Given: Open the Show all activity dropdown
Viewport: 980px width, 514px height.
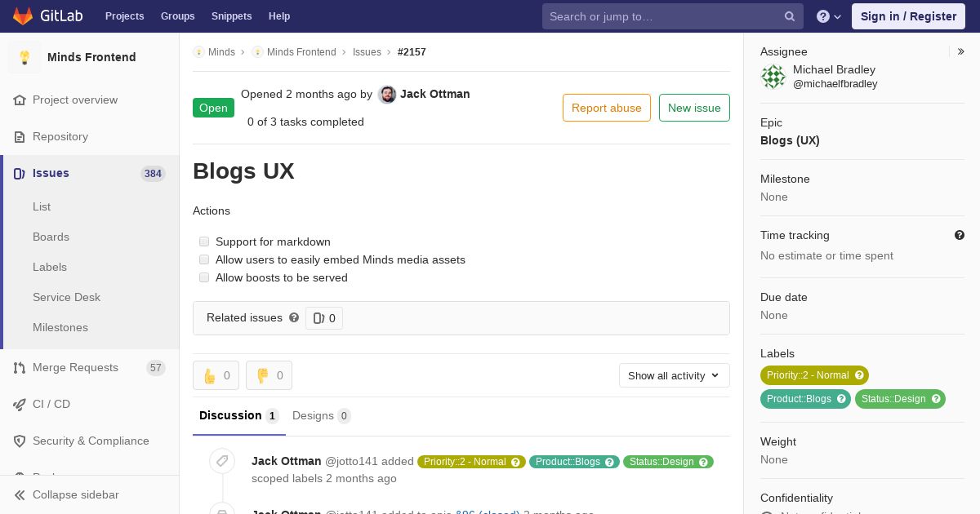Looking at the screenshot, I should (675, 375).
